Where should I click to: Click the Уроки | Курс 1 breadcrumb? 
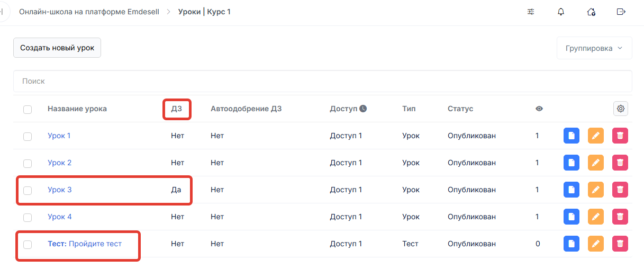point(204,12)
